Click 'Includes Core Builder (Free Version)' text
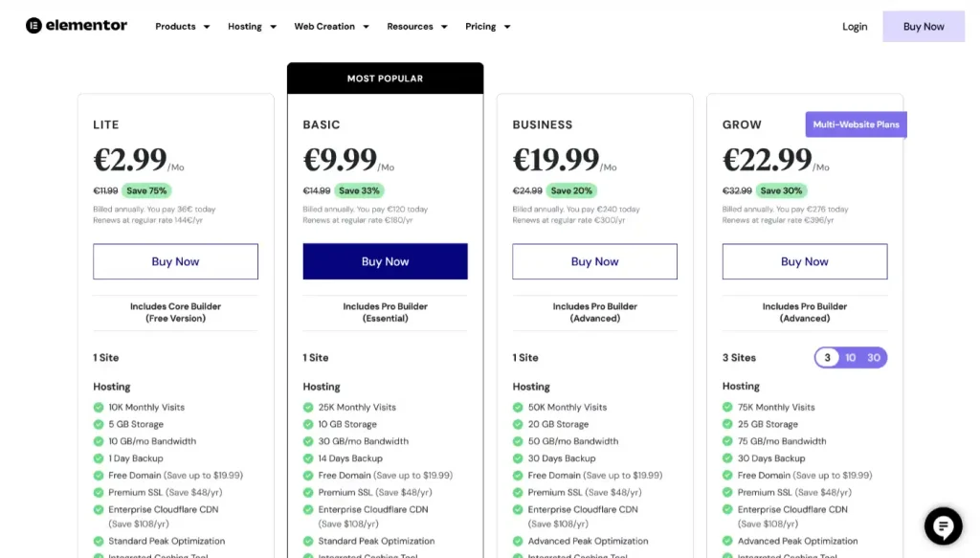Viewport: 980px width, 558px height. tap(176, 312)
